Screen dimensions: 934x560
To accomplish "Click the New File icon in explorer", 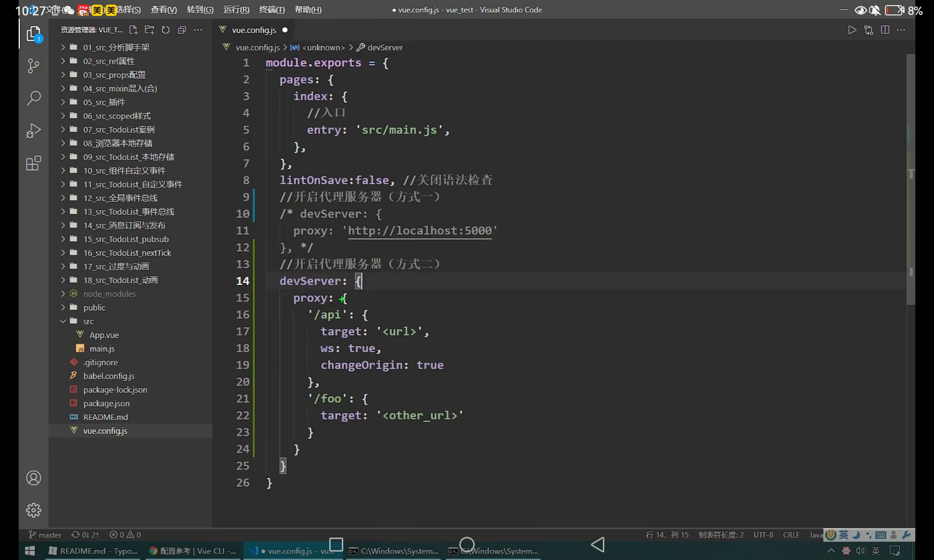I will point(133,30).
